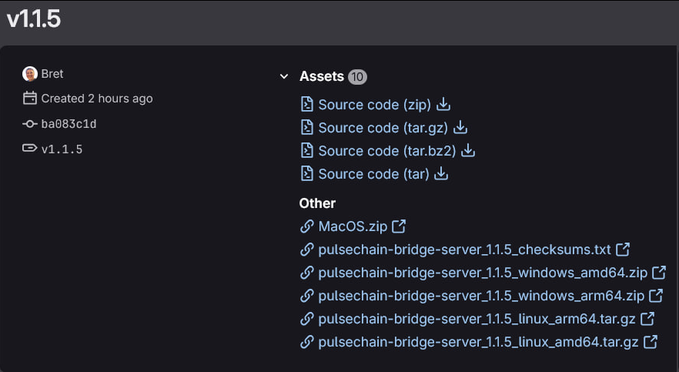
Task: Click the v1.1.5 release title heading
Action: click(33, 19)
